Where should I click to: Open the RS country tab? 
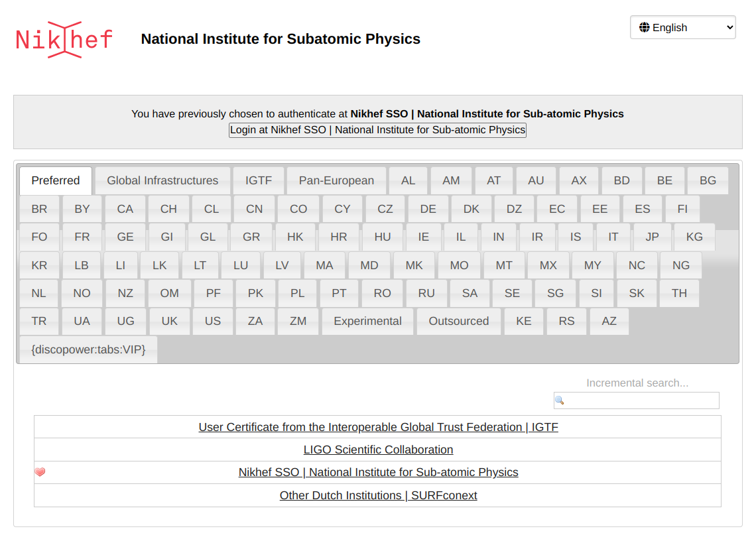coord(566,322)
